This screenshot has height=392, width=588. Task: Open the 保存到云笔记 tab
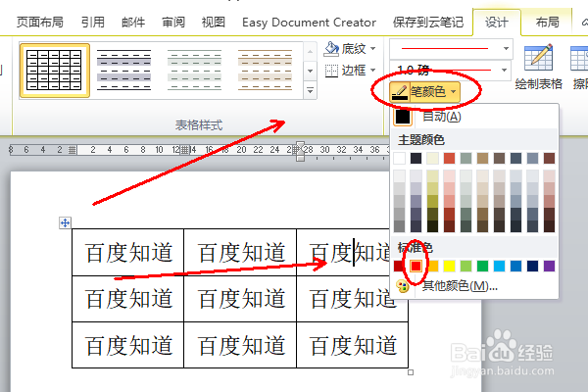[x=428, y=23]
